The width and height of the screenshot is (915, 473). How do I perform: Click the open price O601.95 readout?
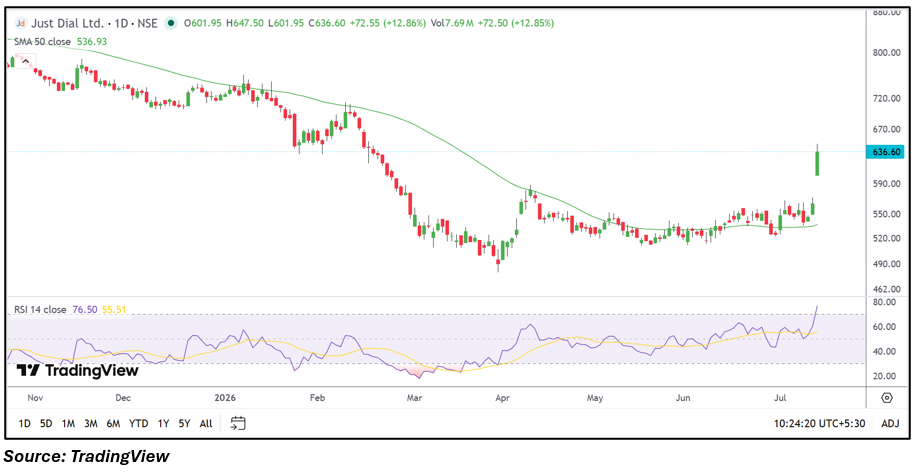[204, 23]
